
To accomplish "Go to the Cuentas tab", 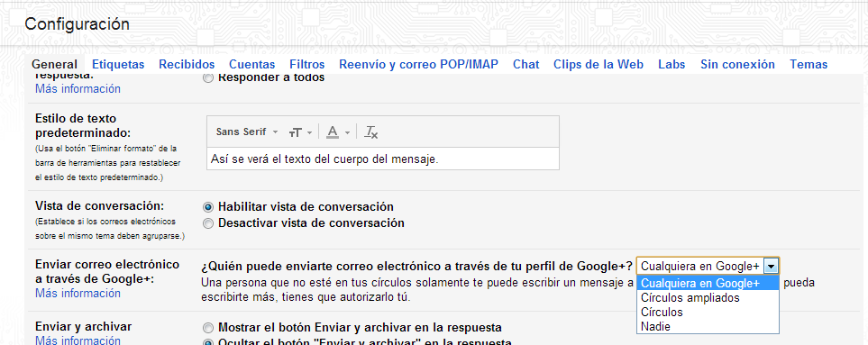I will [251, 65].
